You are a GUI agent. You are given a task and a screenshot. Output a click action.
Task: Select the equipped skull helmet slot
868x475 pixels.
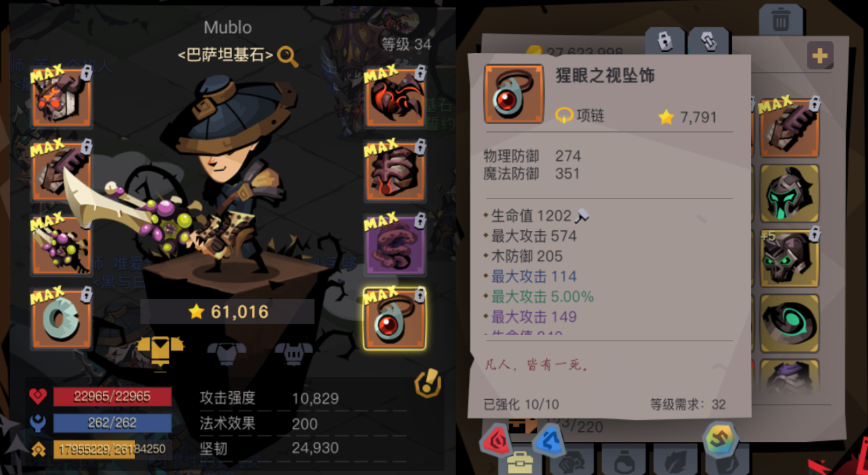pos(61,98)
